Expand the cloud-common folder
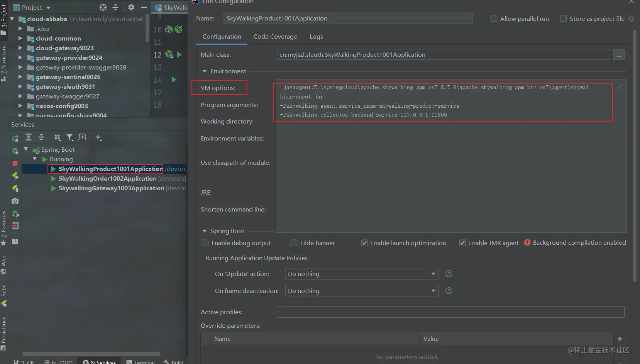The height and width of the screenshot is (364, 640). tap(20, 38)
